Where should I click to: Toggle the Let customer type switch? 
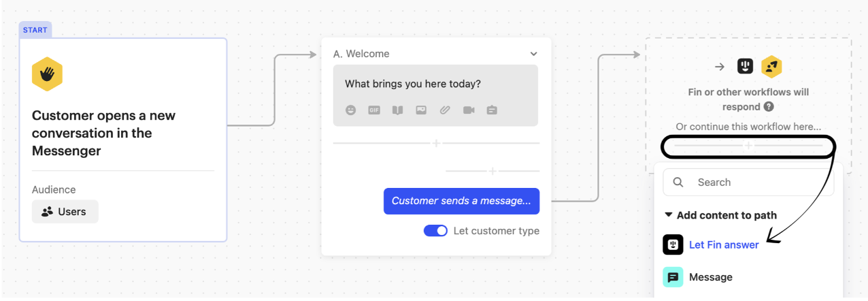pyautogui.click(x=435, y=231)
